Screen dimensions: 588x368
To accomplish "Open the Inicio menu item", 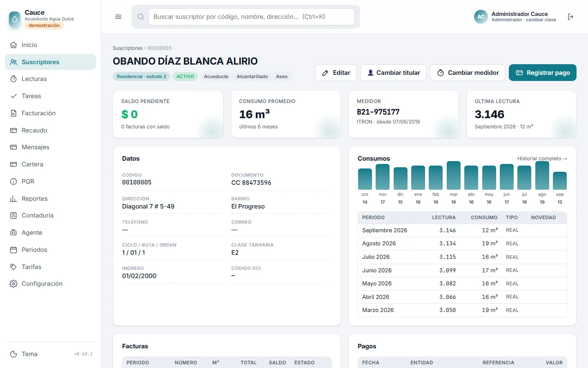I will [50, 45].
